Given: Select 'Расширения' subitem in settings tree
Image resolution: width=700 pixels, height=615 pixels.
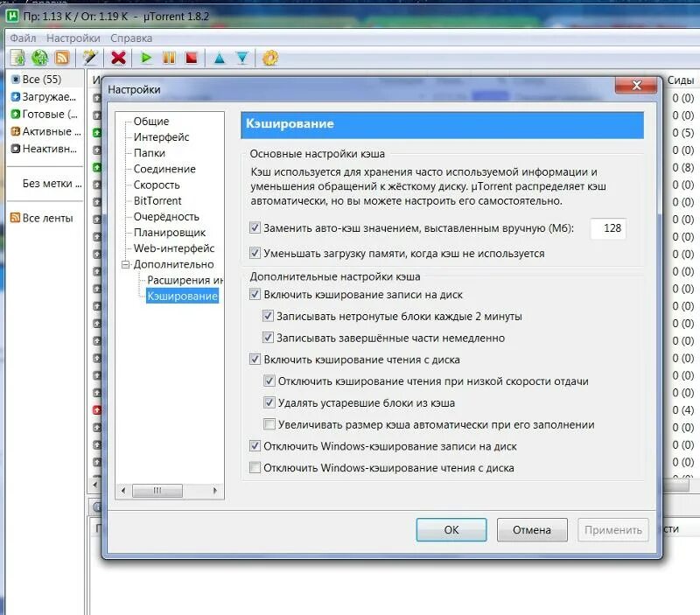Looking at the screenshot, I should tap(185, 280).
